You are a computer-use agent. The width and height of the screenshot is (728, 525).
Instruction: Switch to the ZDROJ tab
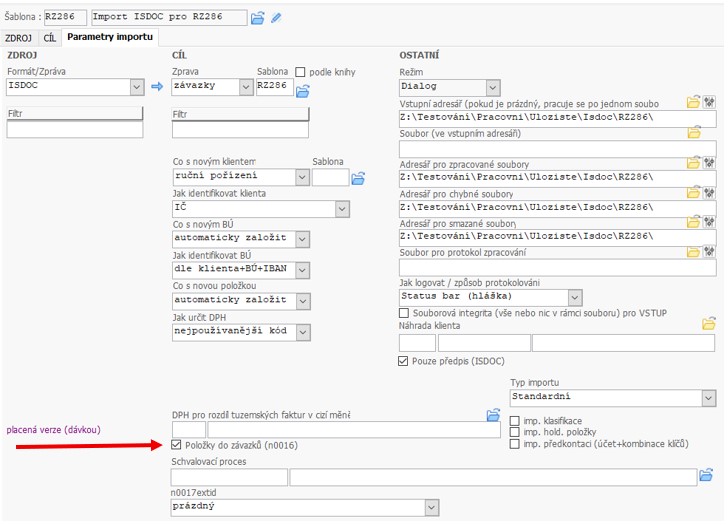point(18,37)
